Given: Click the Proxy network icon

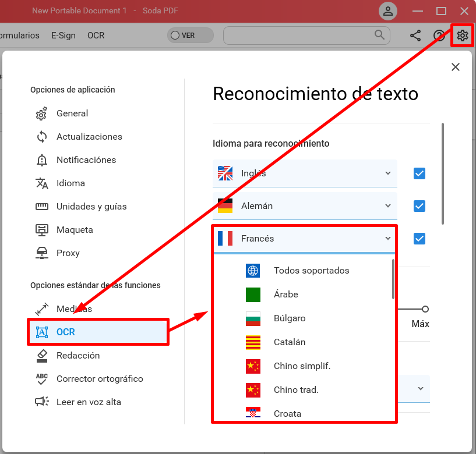Looking at the screenshot, I should [x=41, y=253].
